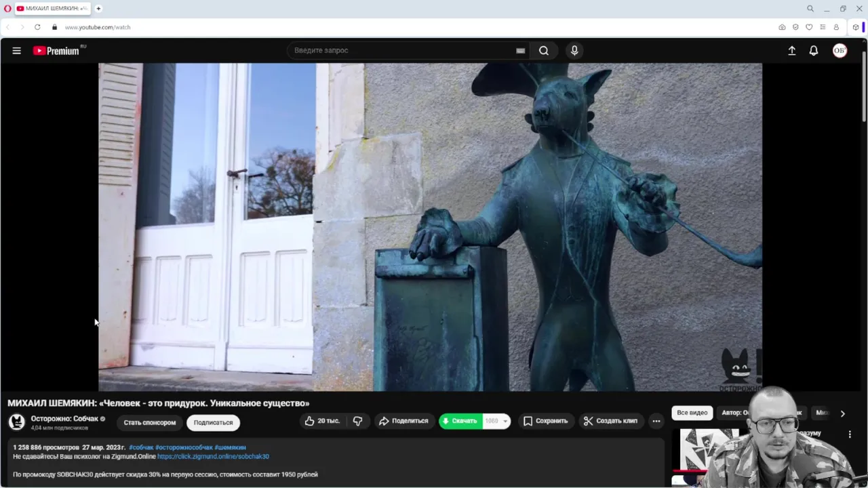This screenshot has width=868, height=488.
Task: Click Подписаться subscribe button
Action: pos(213,422)
